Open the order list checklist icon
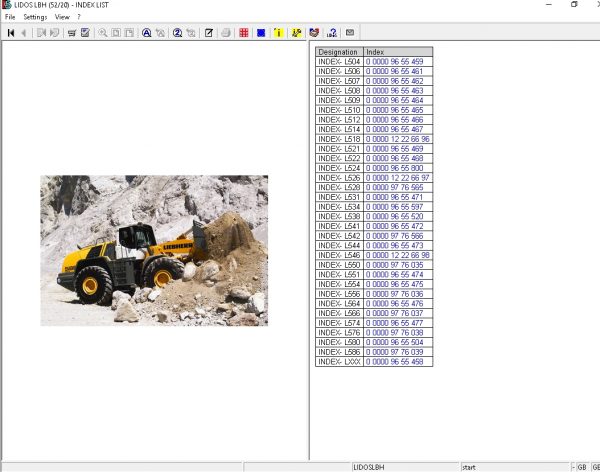This screenshot has height=472, width=600. [85, 33]
